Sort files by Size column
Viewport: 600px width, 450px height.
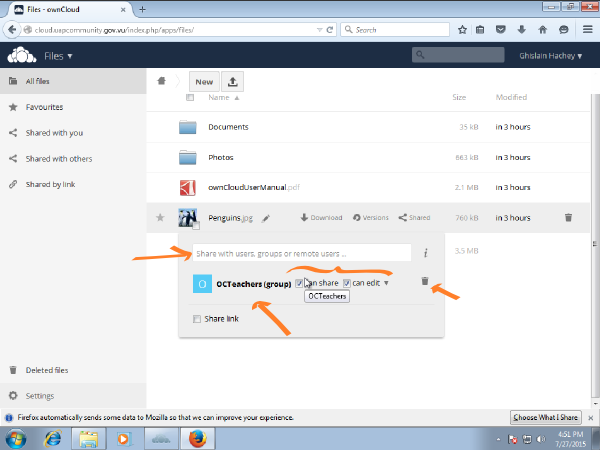[x=459, y=97]
